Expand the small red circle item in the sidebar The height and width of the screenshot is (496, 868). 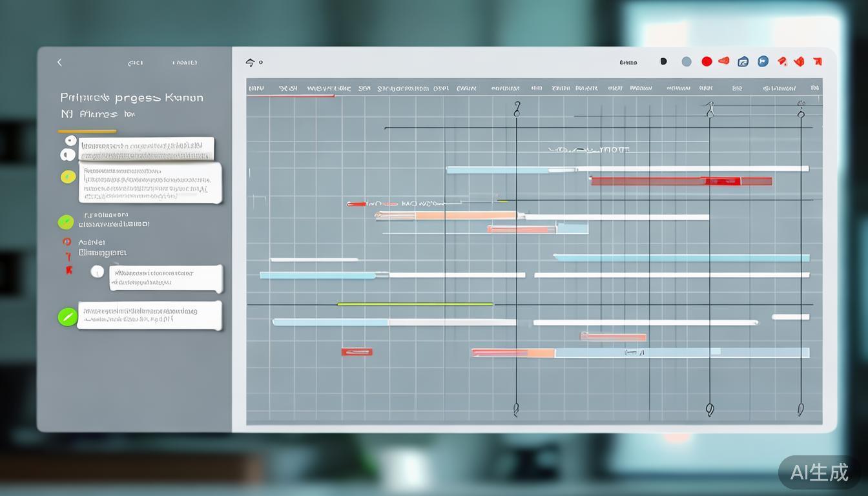(x=66, y=242)
